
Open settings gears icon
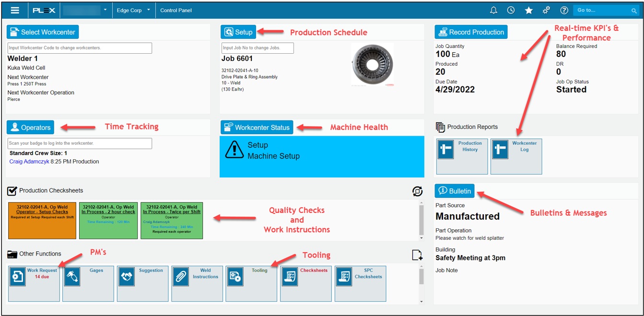coord(546,10)
